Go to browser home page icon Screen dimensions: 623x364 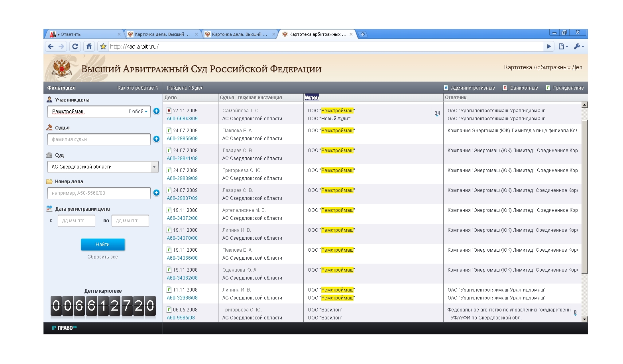pos(89,47)
